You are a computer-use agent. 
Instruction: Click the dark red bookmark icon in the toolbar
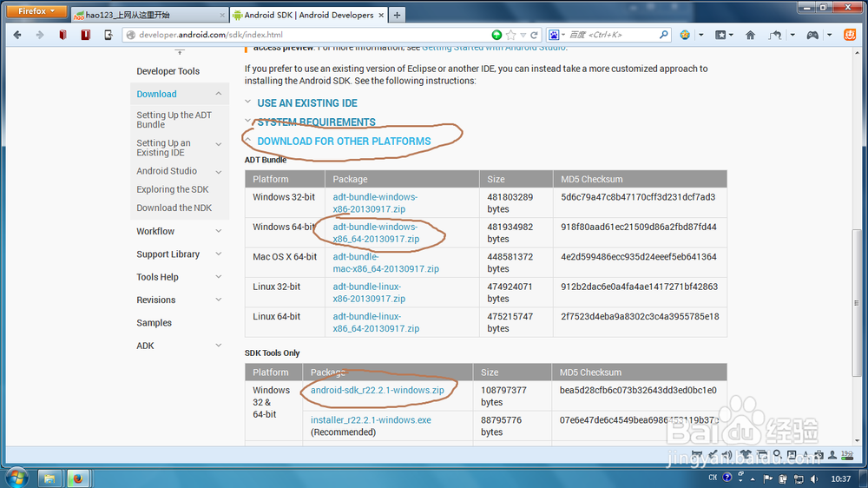click(85, 35)
